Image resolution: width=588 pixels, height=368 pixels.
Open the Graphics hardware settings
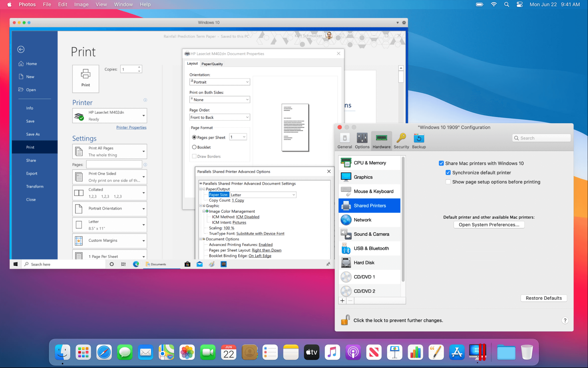click(363, 177)
